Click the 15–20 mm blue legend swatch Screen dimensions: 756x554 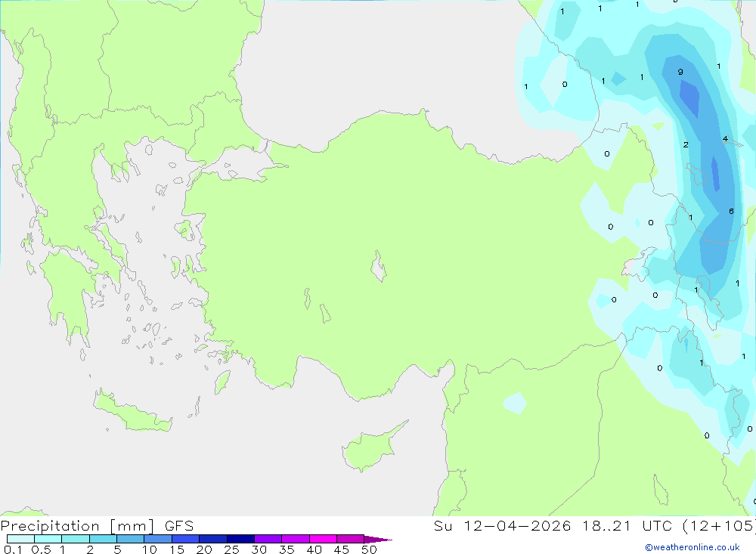point(186,539)
